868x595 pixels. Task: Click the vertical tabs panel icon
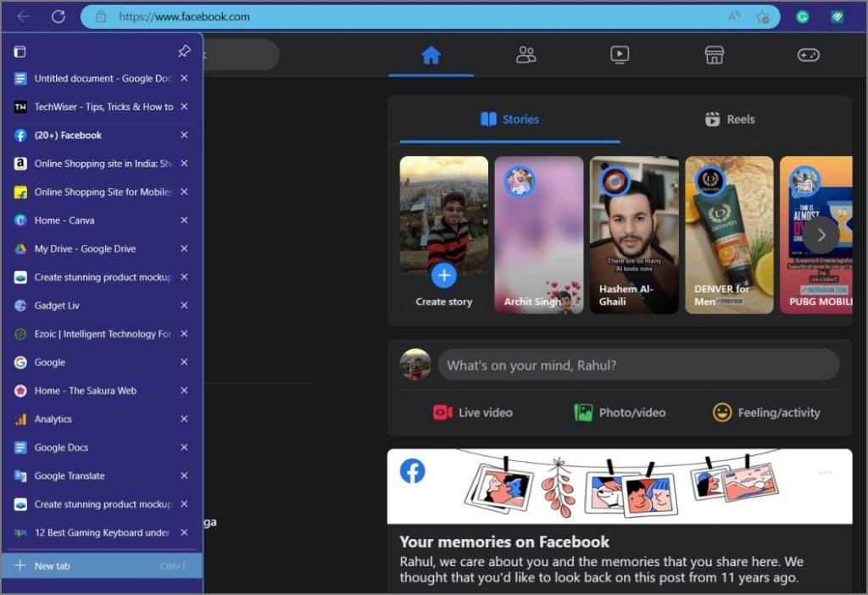[19, 52]
